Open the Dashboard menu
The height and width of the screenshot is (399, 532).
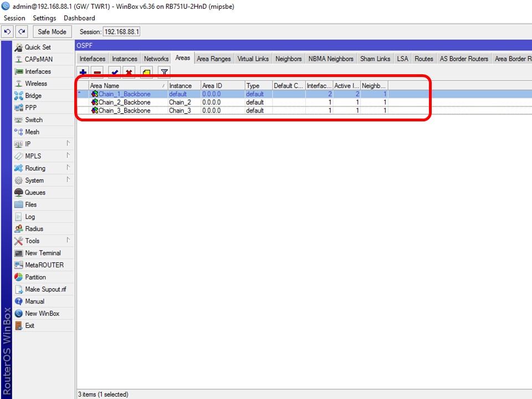pos(79,18)
